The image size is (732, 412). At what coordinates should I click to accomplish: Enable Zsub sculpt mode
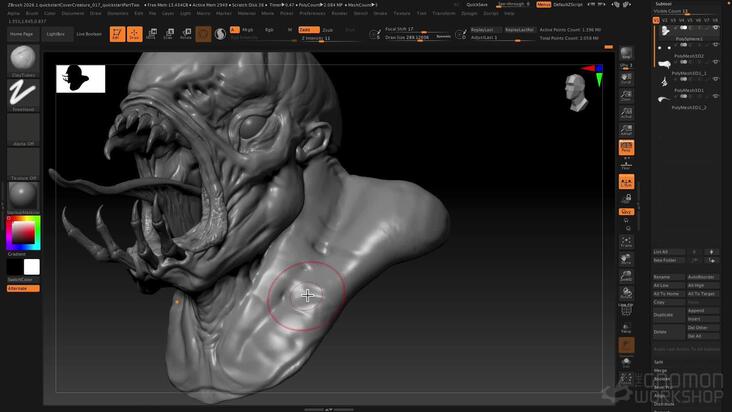(x=328, y=30)
